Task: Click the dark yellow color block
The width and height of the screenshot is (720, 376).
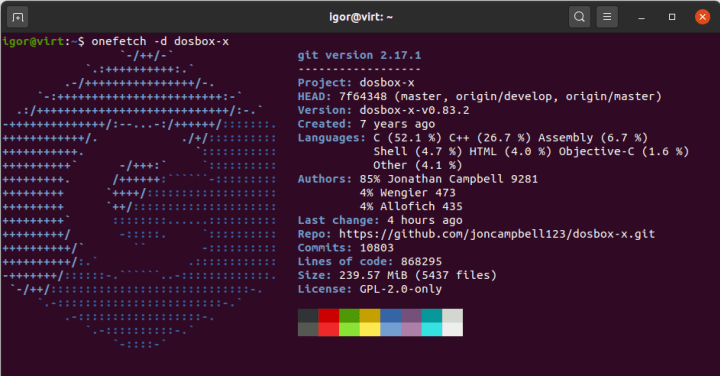Action: click(x=370, y=315)
